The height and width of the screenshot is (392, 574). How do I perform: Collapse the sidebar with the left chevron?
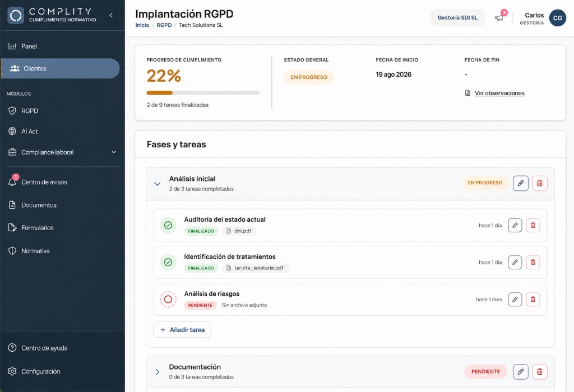[111, 15]
